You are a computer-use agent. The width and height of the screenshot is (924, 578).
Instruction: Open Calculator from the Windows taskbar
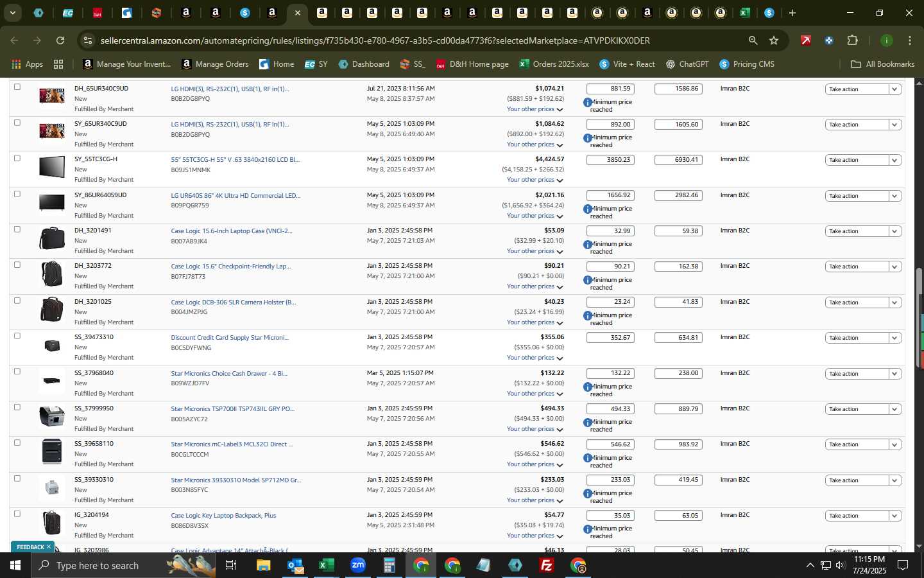click(389, 565)
